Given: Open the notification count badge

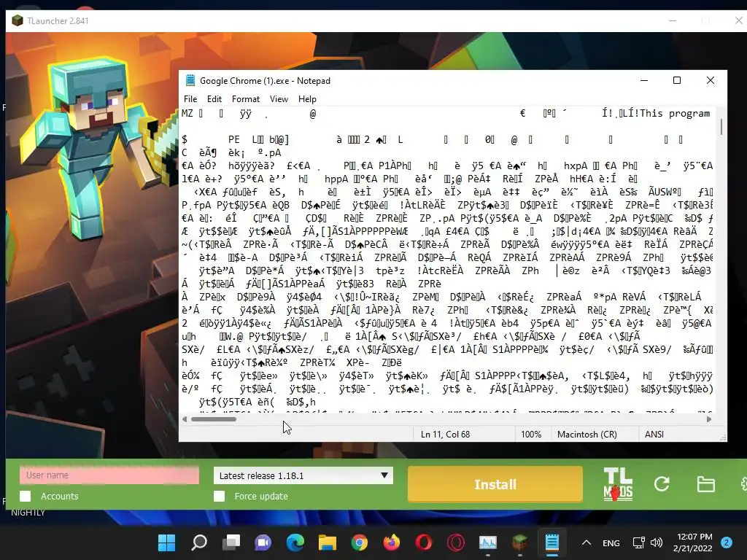Looking at the screenshot, I should pos(727,542).
